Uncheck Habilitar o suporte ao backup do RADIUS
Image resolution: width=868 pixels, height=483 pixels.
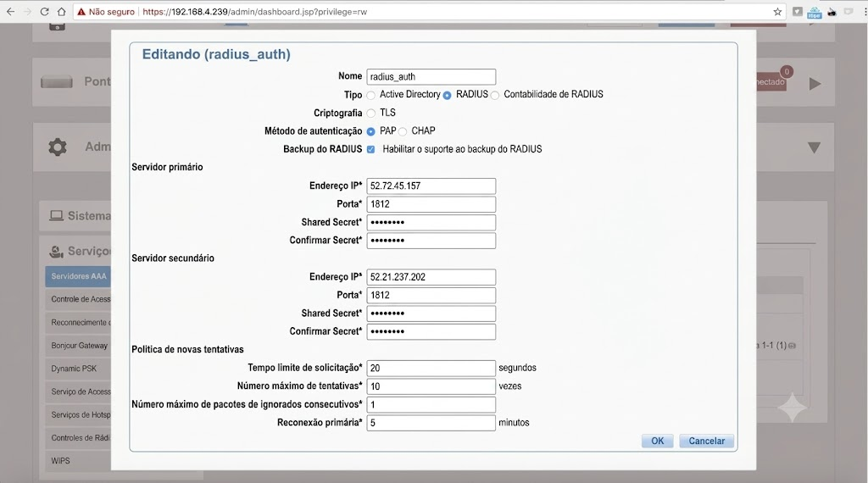[371, 149]
